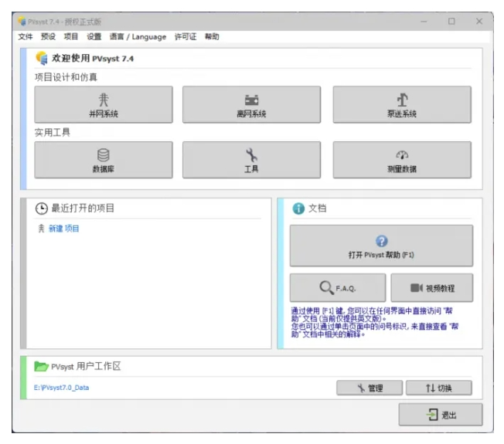
Task: Open the 设置 menu
Action: (94, 36)
